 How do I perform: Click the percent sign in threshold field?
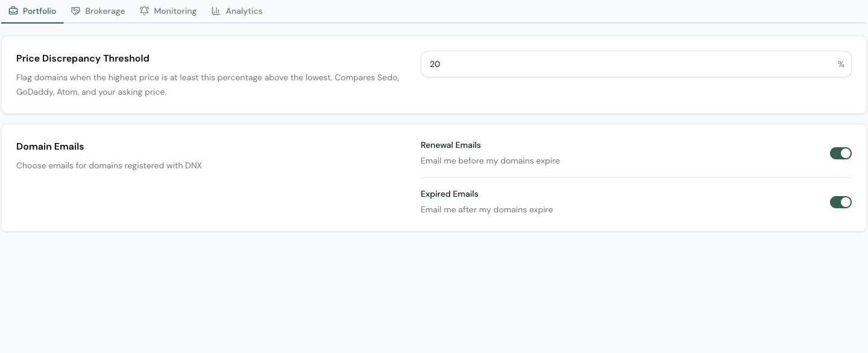pos(841,64)
